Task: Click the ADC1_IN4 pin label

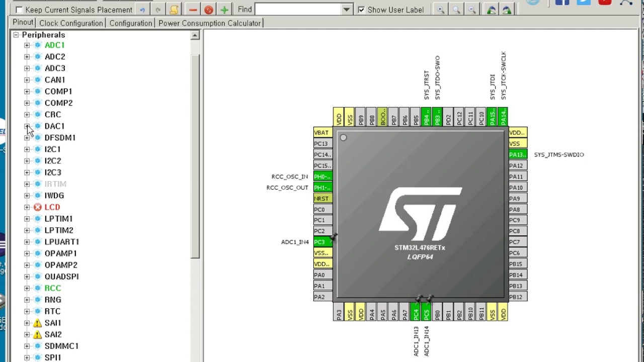Action: 295,242
